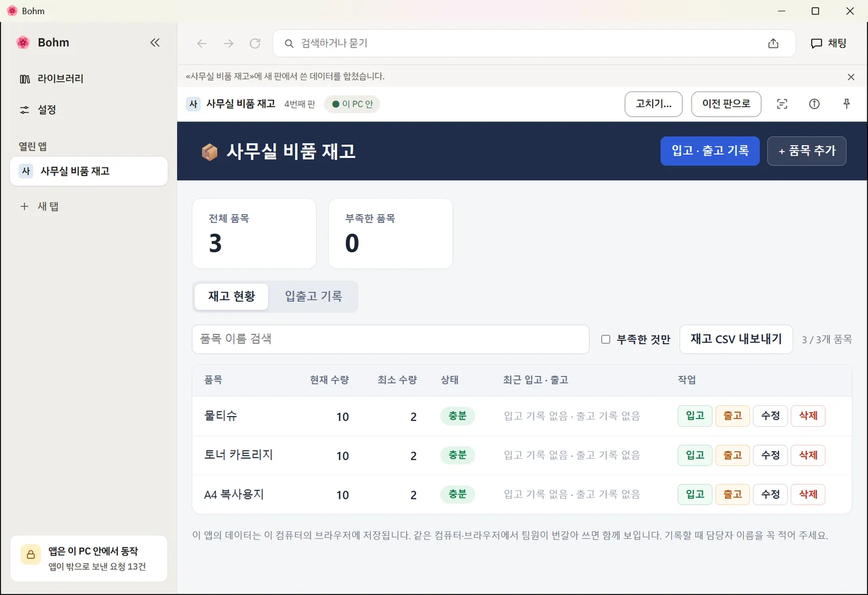Add an item with + 품목 추가
Image resolution: width=868 pixels, height=595 pixels.
click(x=807, y=151)
